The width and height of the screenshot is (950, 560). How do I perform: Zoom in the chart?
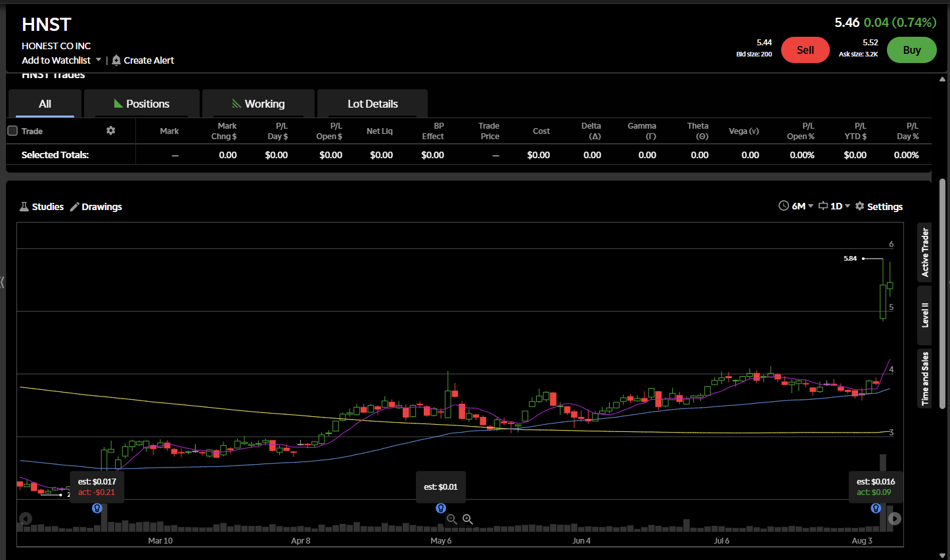(x=468, y=519)
